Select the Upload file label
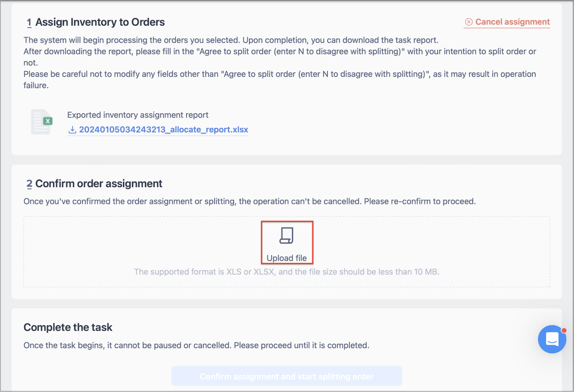The height and width of the screenshot is (392, 574). coord(287,258)
